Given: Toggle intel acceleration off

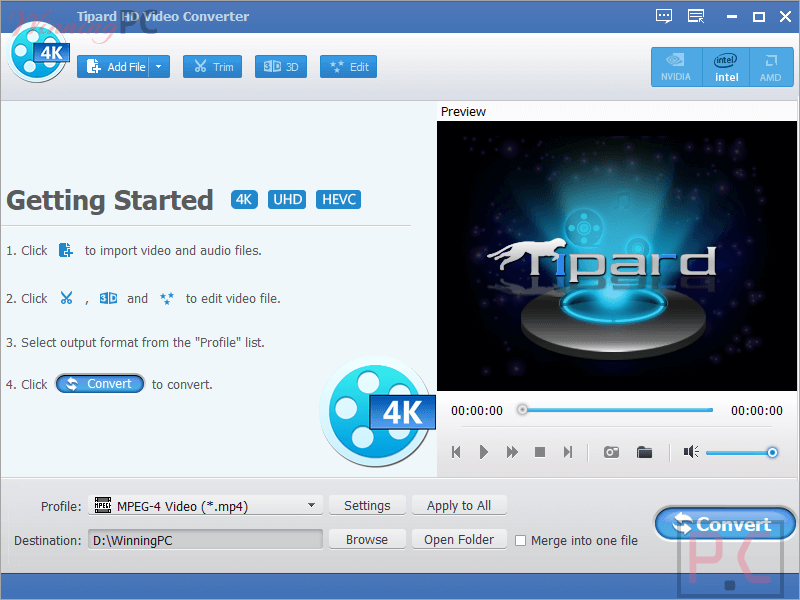Looking at the screenshot, I should pos(725,66).
